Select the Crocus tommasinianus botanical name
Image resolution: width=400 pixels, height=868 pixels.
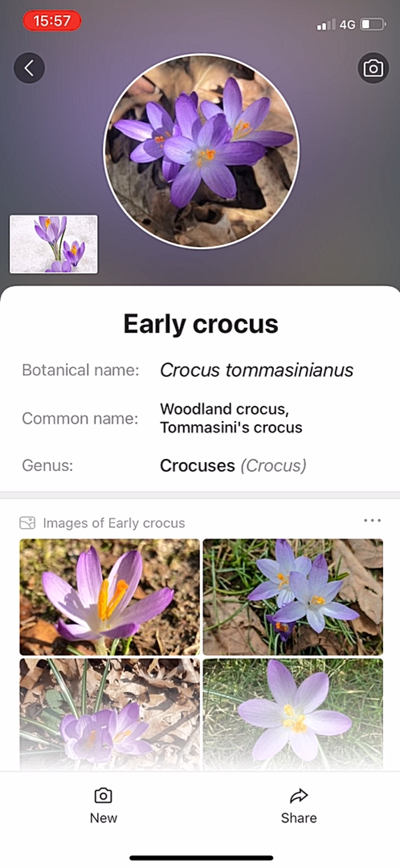[x=257, y=370]
